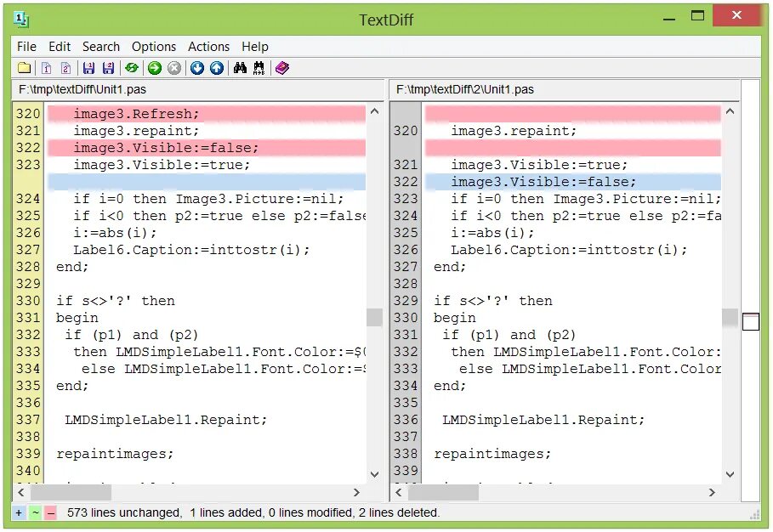
Task: Open the Options menu
Action: coord(154,47)
